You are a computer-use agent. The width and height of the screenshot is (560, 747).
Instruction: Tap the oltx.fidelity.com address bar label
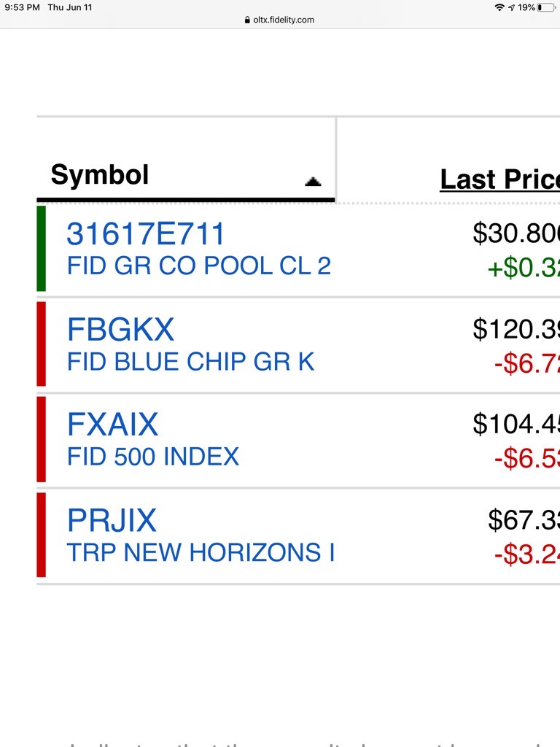pos(283,20)
